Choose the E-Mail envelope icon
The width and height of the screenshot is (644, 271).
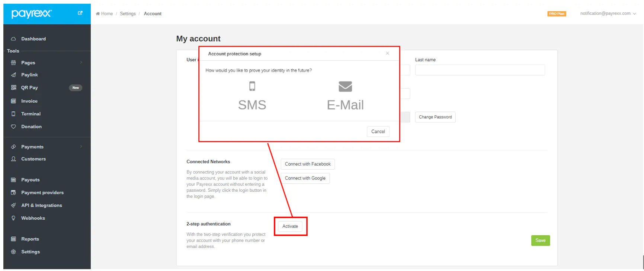point(345,86)
